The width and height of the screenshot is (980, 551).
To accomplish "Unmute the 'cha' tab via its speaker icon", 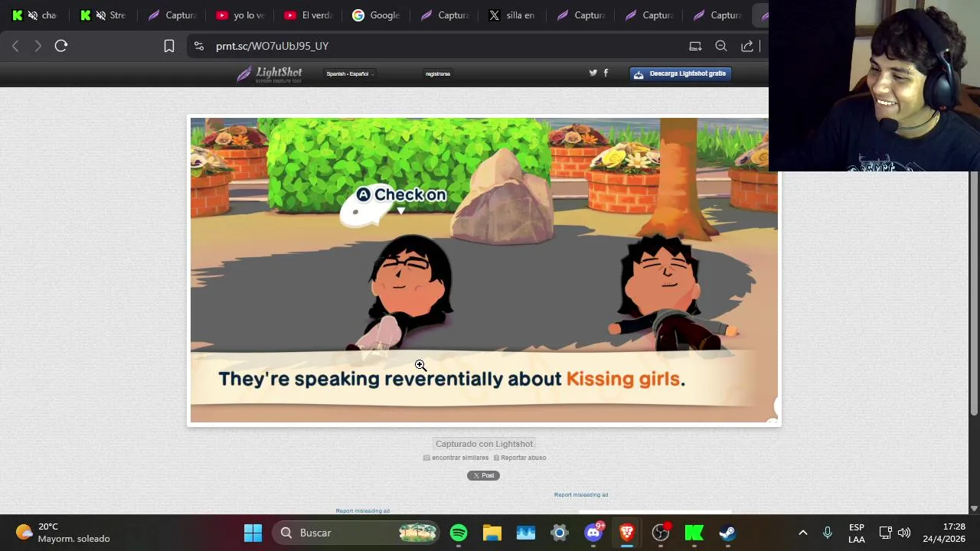I will (33, 15).
